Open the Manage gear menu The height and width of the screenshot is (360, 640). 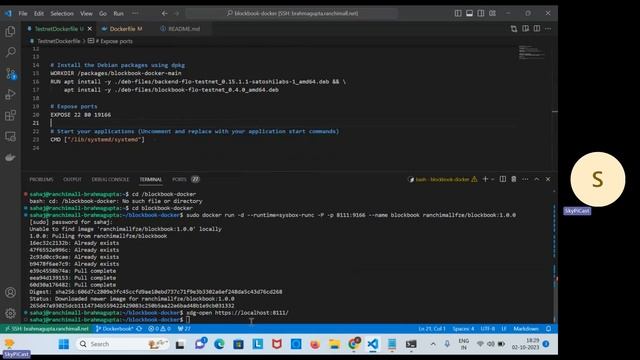tap(10, 313)
